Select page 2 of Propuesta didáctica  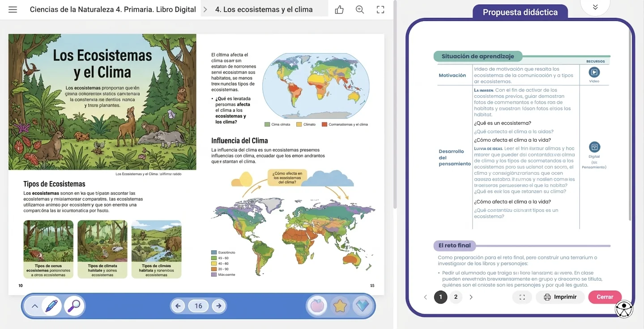(x=456, y=297)
